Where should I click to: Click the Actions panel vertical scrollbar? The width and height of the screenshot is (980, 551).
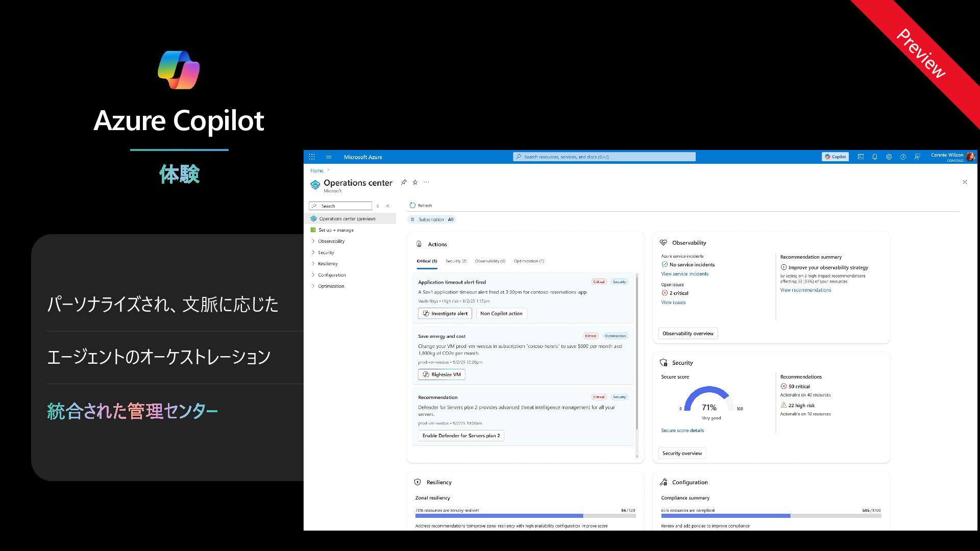pyautogui.click(x=637, y=352)
